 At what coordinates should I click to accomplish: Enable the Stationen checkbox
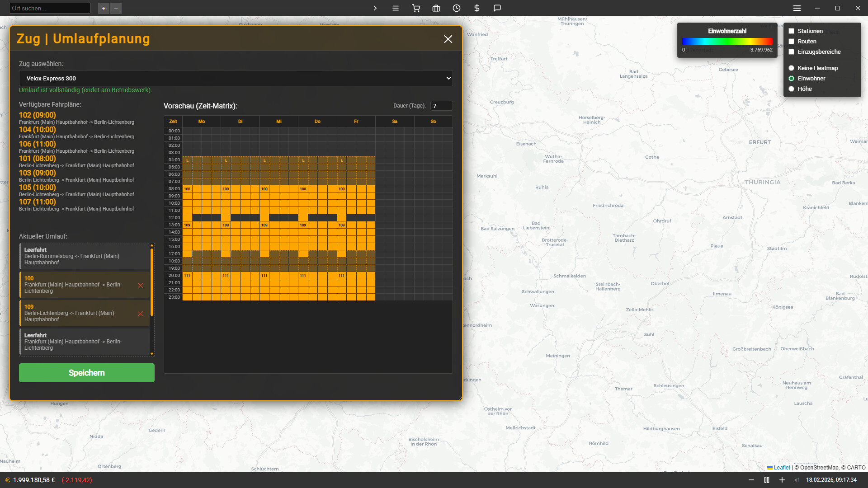792,31
